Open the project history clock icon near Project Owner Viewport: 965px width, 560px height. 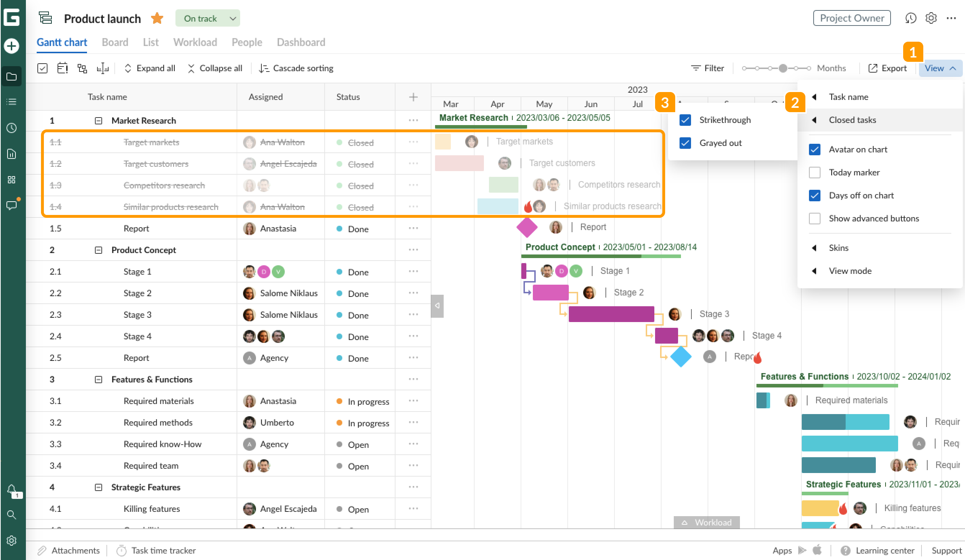(911, 18)
